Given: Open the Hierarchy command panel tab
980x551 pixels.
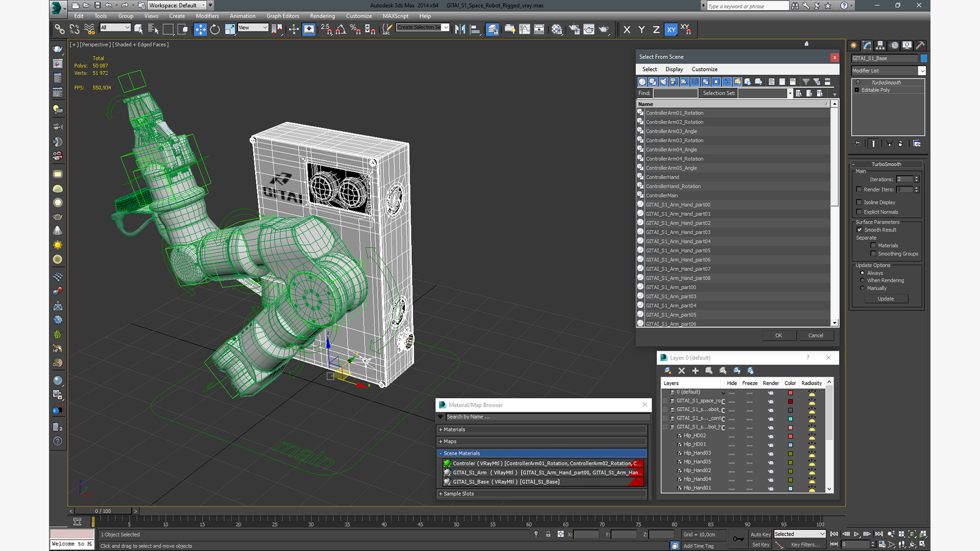Looking at the screenshot, I should (880, 45).
